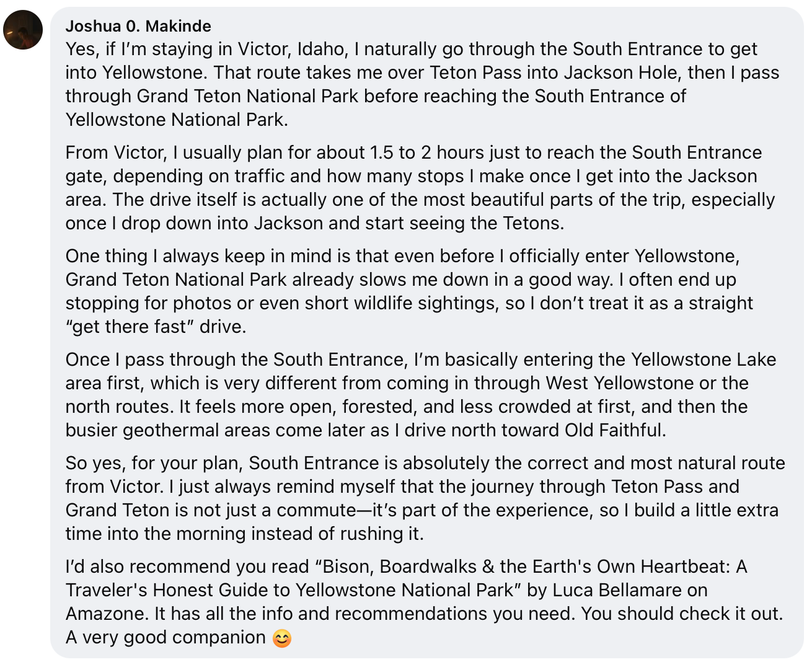Click the paragraph beginning "One thing I always"

click(x=409, y=291)
